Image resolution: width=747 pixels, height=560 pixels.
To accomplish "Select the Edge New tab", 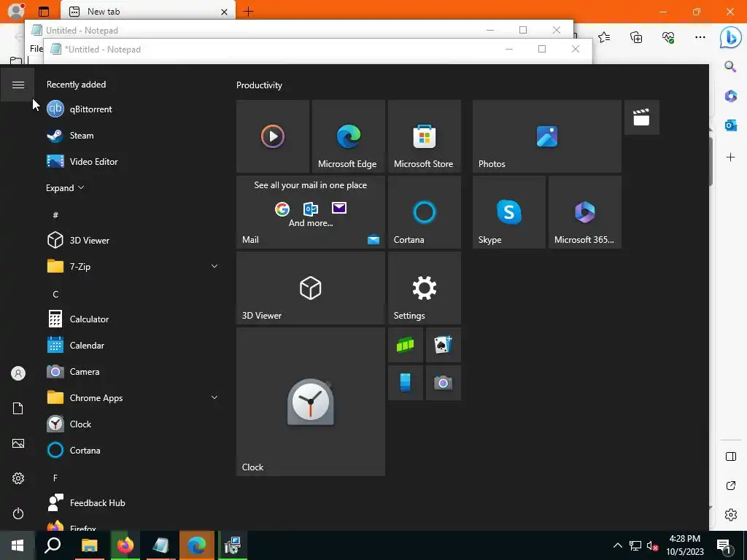I will (147, 12).
